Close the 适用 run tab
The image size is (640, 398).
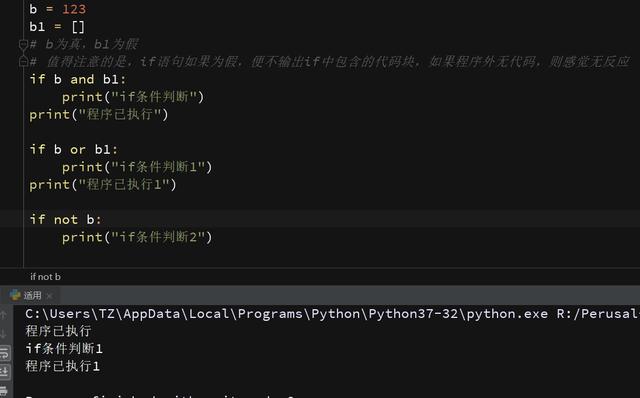click(49, 296)
